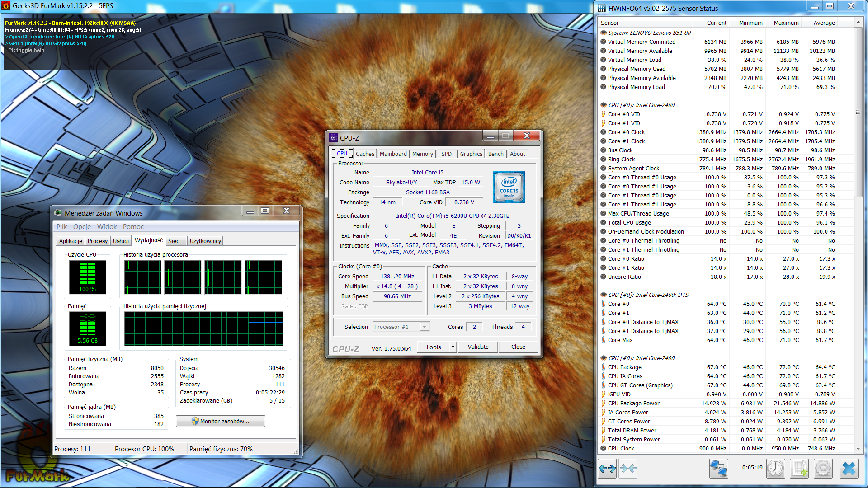Click the Tools button in CPU-Z
The width and height of the screenshot is (868, 488).
433,347
